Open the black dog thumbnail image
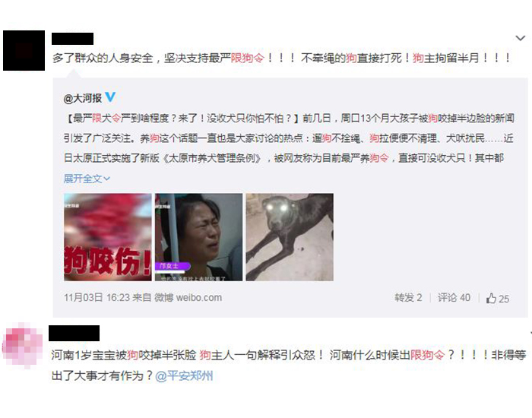Image resolution: width=532 pixels, height=418 pixels. pyautogui.click(x=290, y=237)
